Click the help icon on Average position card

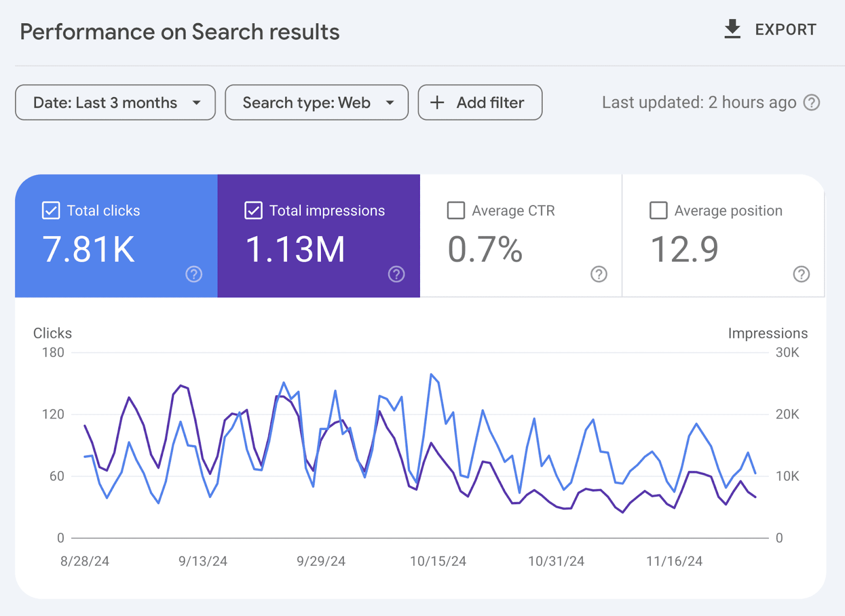coord(801,274)
